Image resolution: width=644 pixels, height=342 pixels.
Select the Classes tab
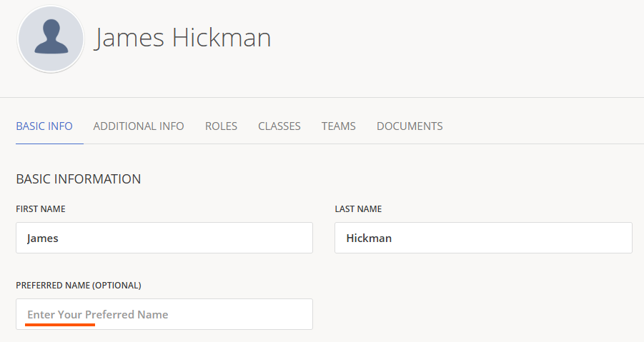tap(279, 126)
